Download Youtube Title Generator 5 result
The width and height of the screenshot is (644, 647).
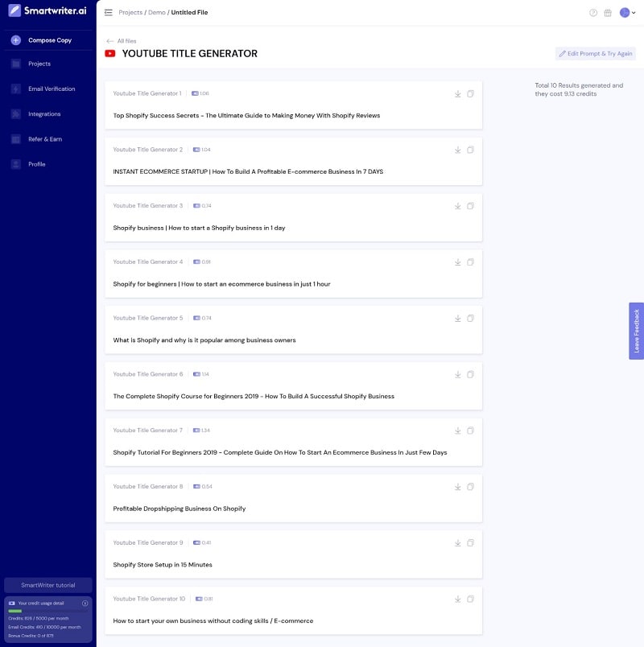click(x=458, y=318)
